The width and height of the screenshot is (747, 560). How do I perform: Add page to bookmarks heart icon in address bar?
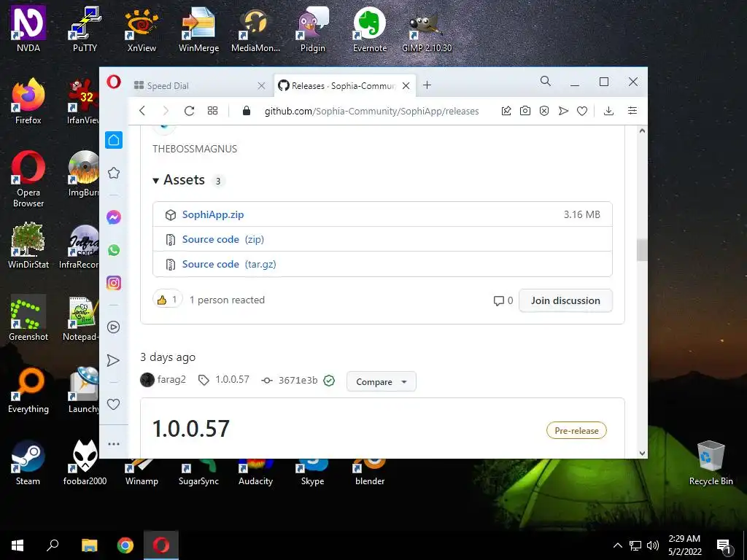point(582,111)
